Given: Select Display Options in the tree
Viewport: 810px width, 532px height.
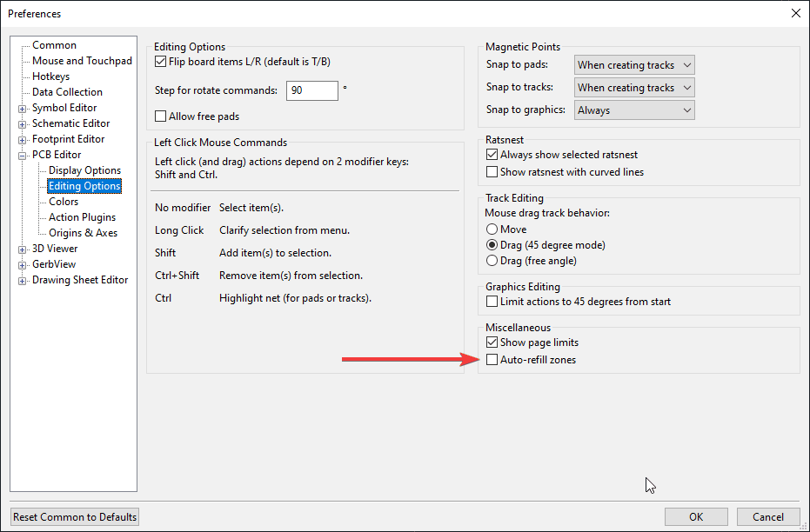Looking at the screenshot, I should click(x=84, y=170).
